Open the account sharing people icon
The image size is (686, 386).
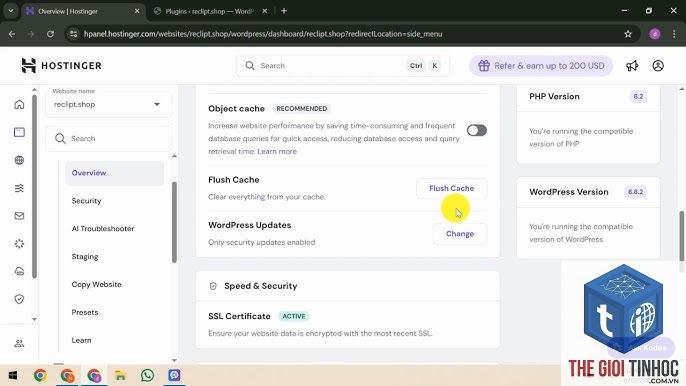[x=19, y=344]
